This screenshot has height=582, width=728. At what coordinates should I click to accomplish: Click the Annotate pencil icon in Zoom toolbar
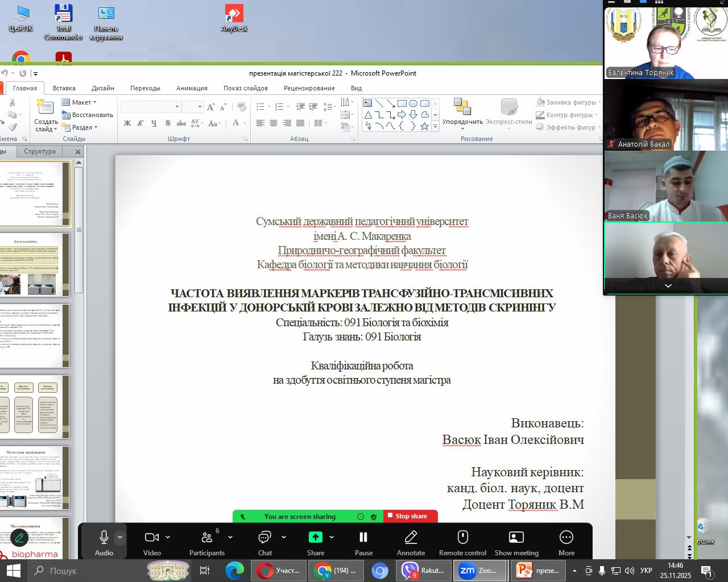411,538
